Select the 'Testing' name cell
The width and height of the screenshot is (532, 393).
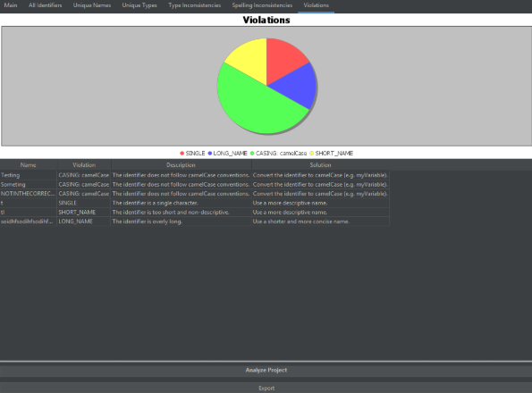(x=29, y=175)
